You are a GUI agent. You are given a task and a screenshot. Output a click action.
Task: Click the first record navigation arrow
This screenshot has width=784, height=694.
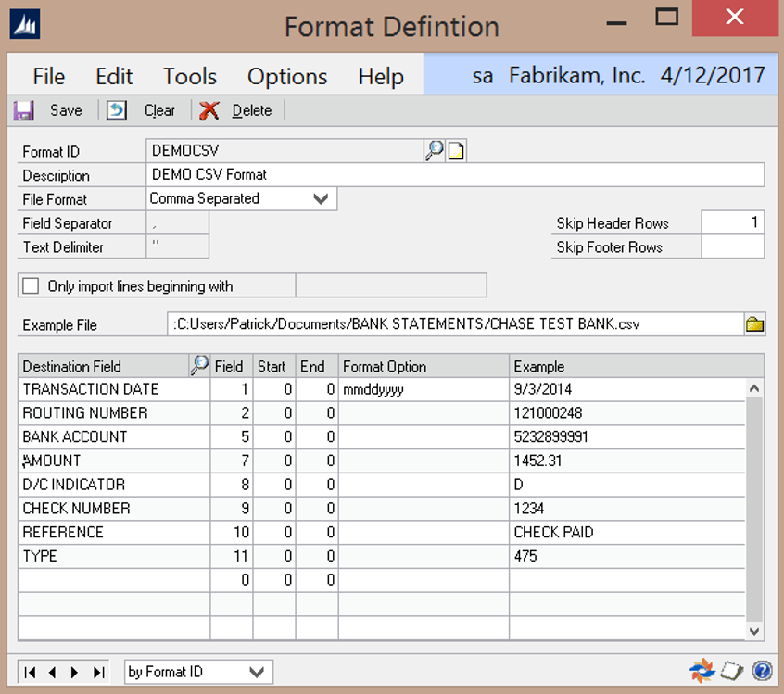tap(31, 672)
